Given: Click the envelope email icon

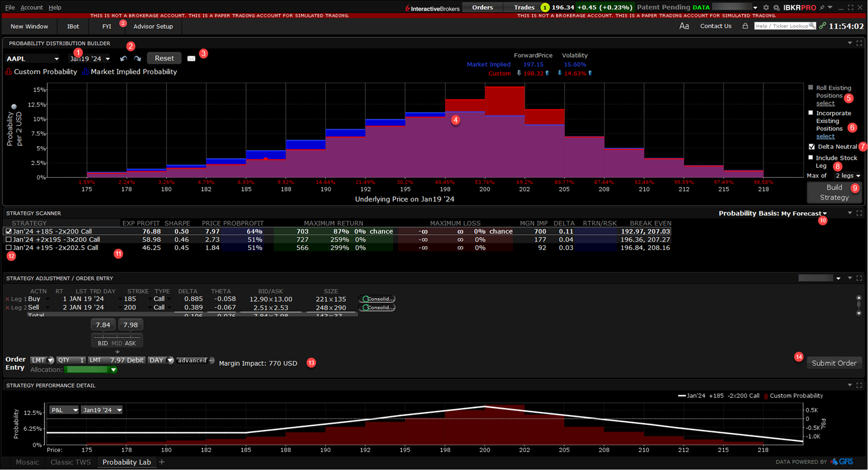Looking at the screenshot, I should [192, 58].
